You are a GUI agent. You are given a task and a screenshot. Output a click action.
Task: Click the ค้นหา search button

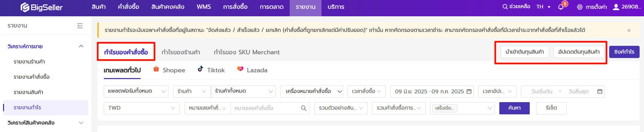514,108
